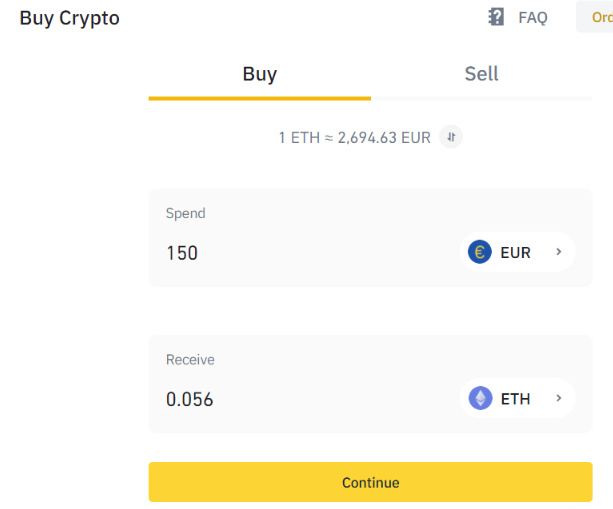613x509 pixels.
Task: Open the EUR currency selector
Action: [x=517, y=252]
